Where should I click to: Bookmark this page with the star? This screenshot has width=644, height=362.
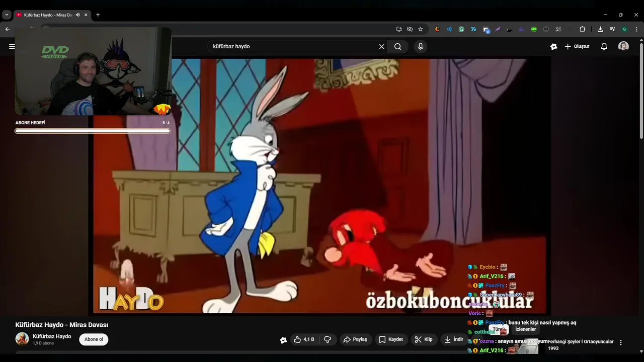pos(421,29)
